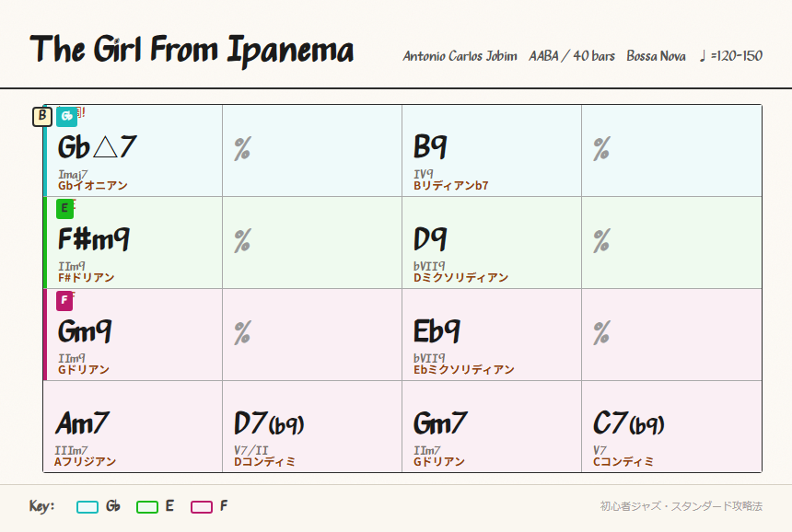
Task: Click the B section marker badge
Action: point(42,116)
